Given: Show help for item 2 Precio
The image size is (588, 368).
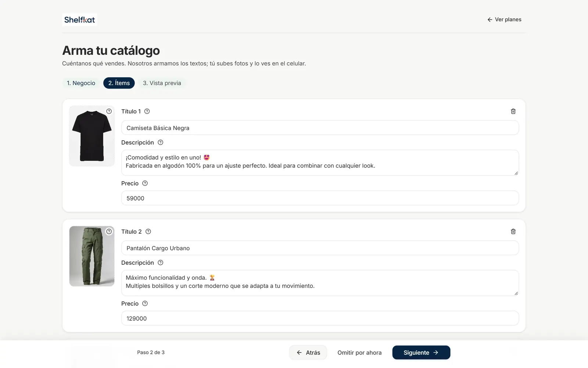Looking at the screenshot, I should 145,304.
